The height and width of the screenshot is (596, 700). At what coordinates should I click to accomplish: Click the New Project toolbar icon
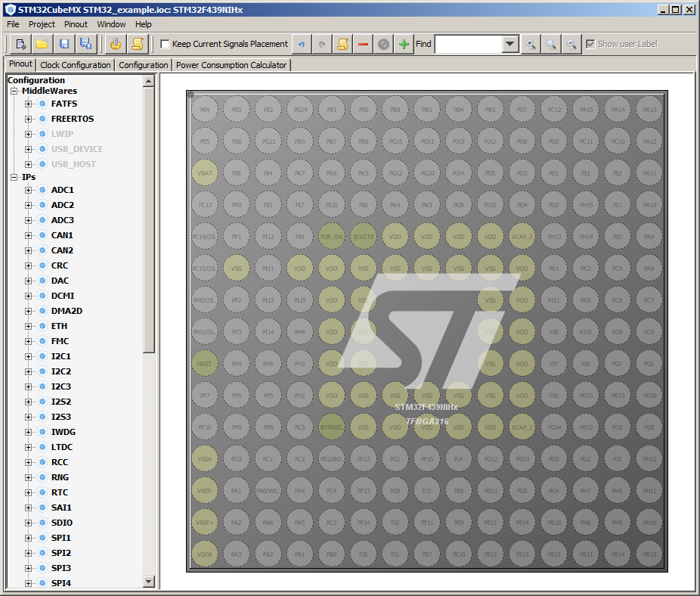21,44
